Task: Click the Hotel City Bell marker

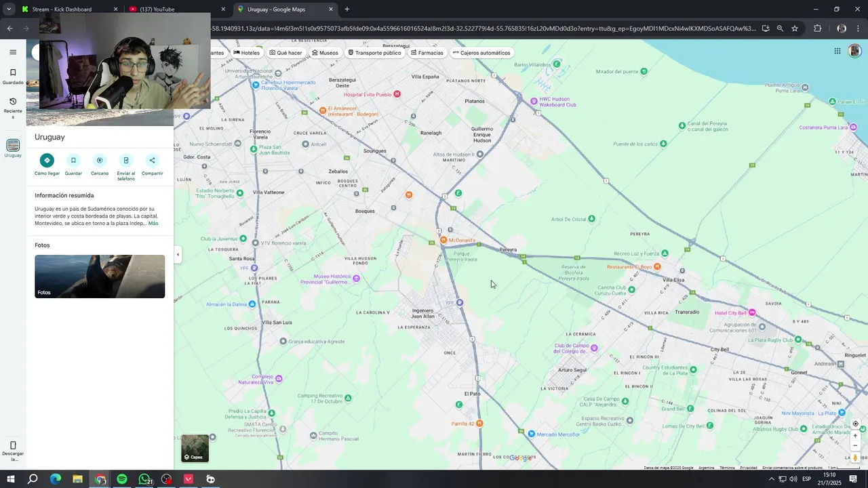Action: coord(752,312)
